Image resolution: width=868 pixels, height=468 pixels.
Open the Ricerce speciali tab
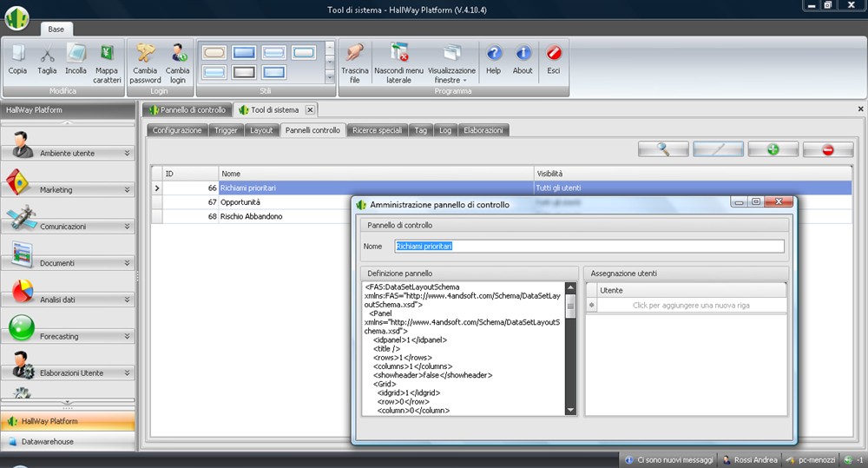377,130
